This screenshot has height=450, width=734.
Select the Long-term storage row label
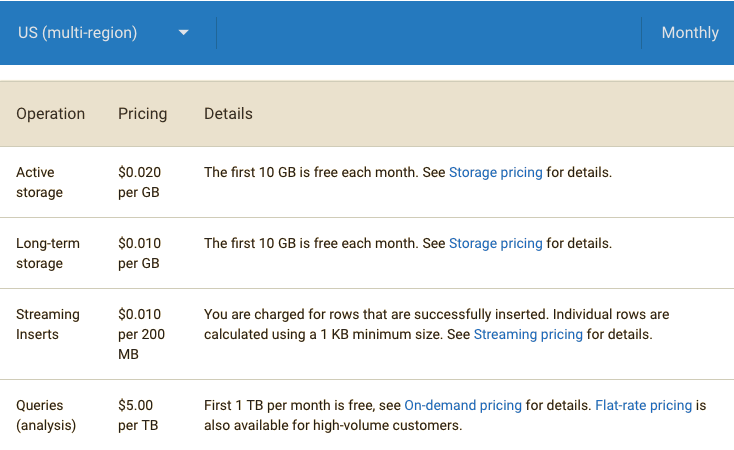[x=47, y=253]
